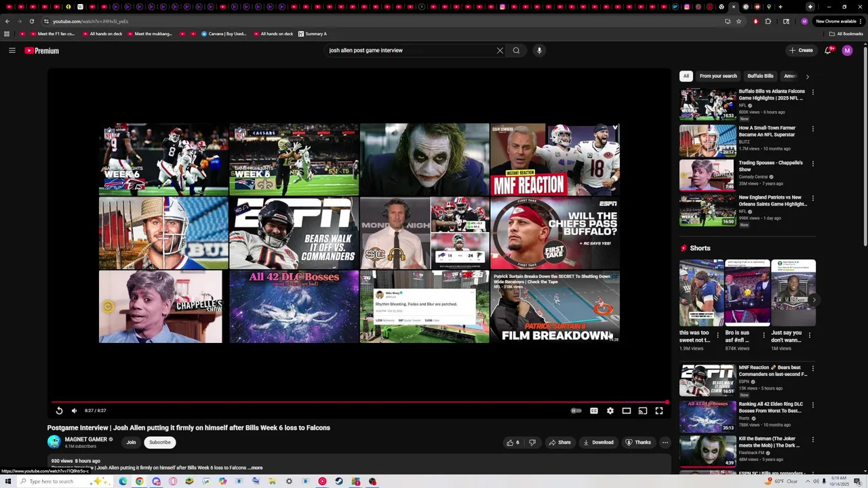This screenshot has width=868, height=488.
Task: Open All Bookmarks folder
Action: tap(846, 34)
